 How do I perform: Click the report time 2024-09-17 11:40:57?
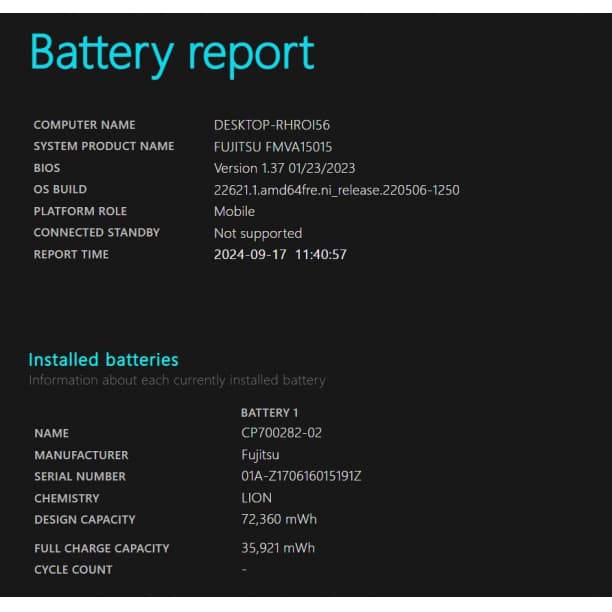click(280, 255)
